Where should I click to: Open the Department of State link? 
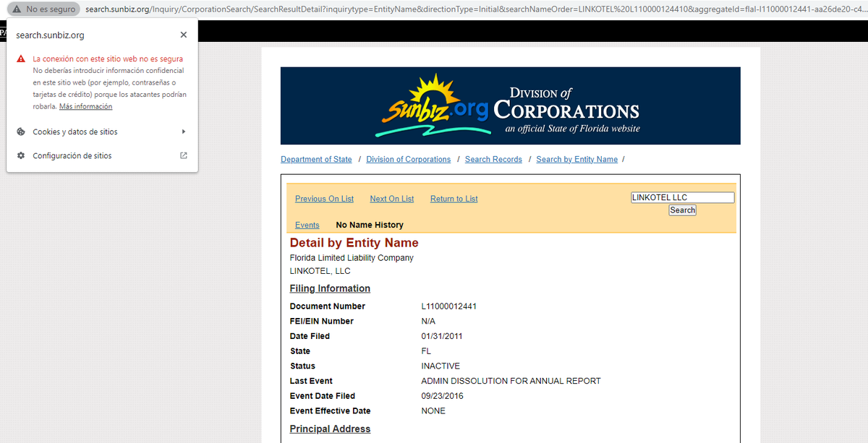(x=316, y=159)
